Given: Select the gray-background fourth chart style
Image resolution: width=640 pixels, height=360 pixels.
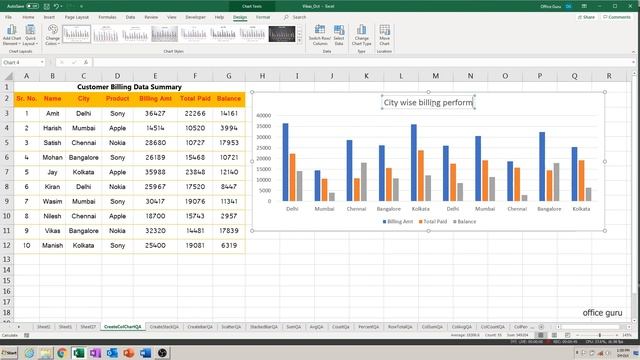Looking at the screenshot, I should (x=164, y=34).
